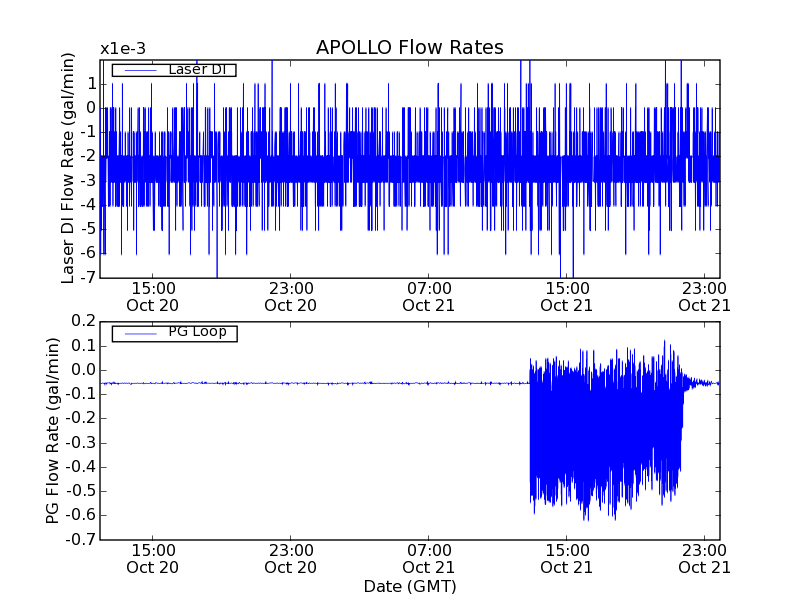Viewport: 800px width, 600px height.
Task: Click the 23:00 Oct 21 tick on bottom plot
Action: 704,558
